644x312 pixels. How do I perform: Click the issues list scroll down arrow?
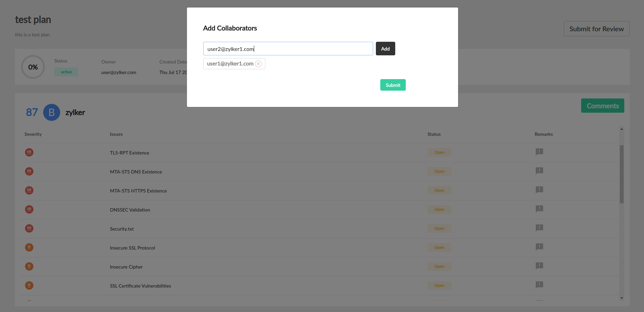[622, 298]
